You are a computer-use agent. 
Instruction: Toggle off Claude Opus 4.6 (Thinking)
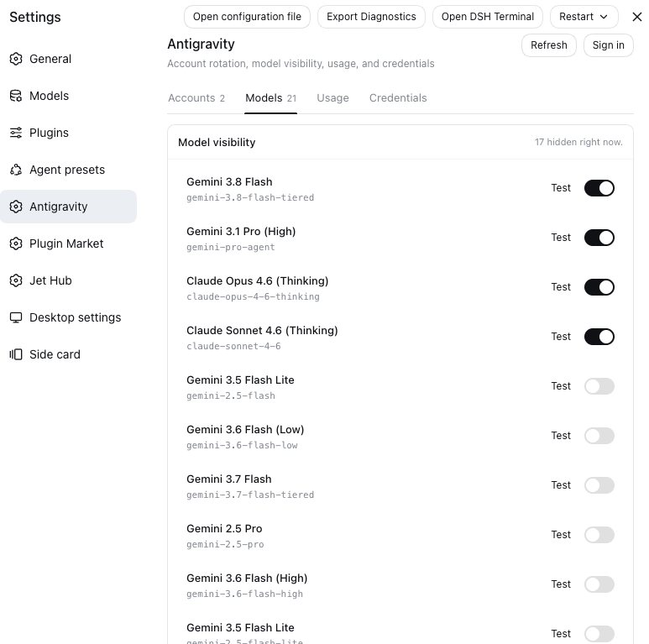[x=599, y=287]
